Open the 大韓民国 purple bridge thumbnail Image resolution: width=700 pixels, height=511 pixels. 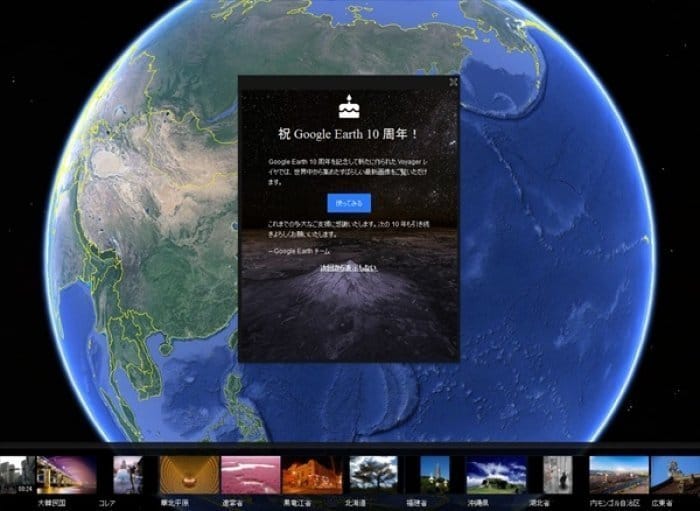pos(66,475)
